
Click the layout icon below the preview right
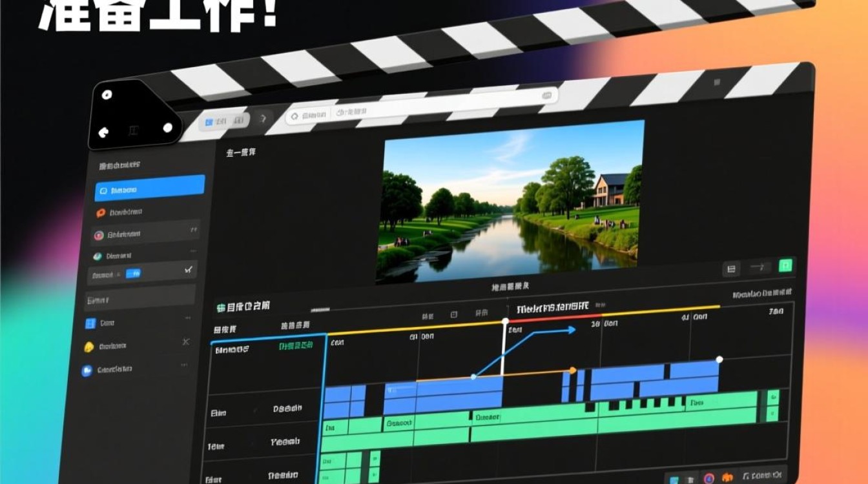732,268
